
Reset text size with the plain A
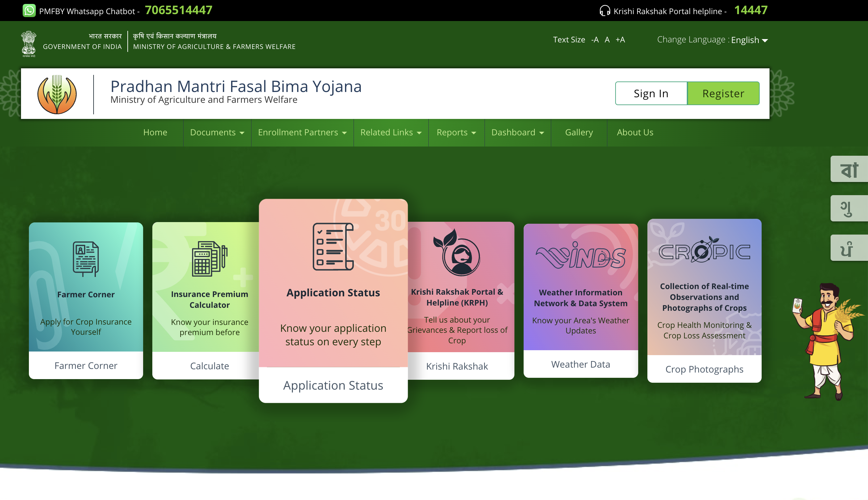tap(607, 40)
